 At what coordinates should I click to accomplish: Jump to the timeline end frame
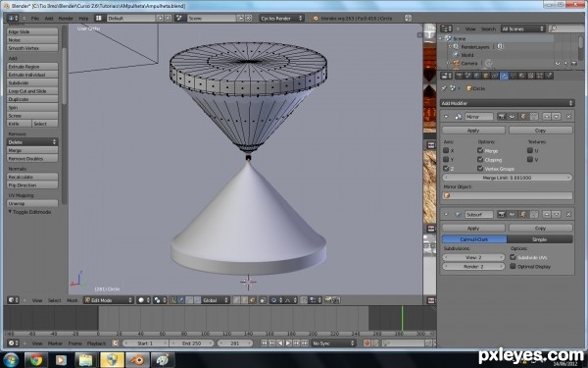[305, 342]
